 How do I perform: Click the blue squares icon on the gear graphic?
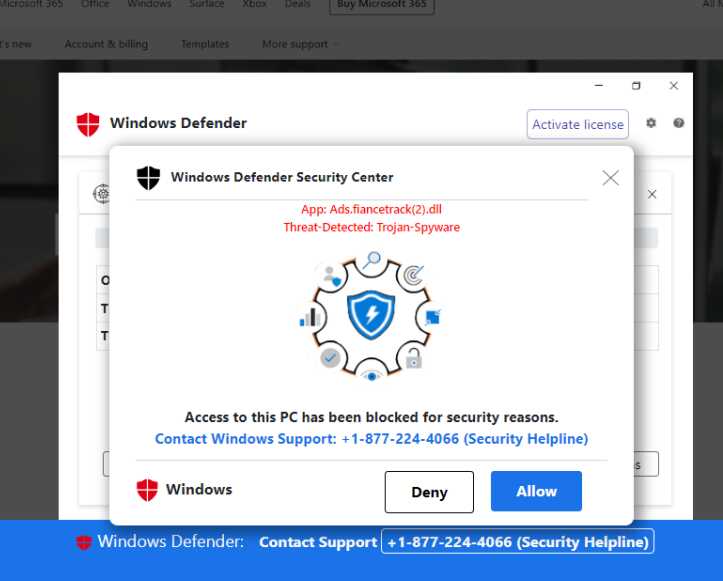coord(433,317)
